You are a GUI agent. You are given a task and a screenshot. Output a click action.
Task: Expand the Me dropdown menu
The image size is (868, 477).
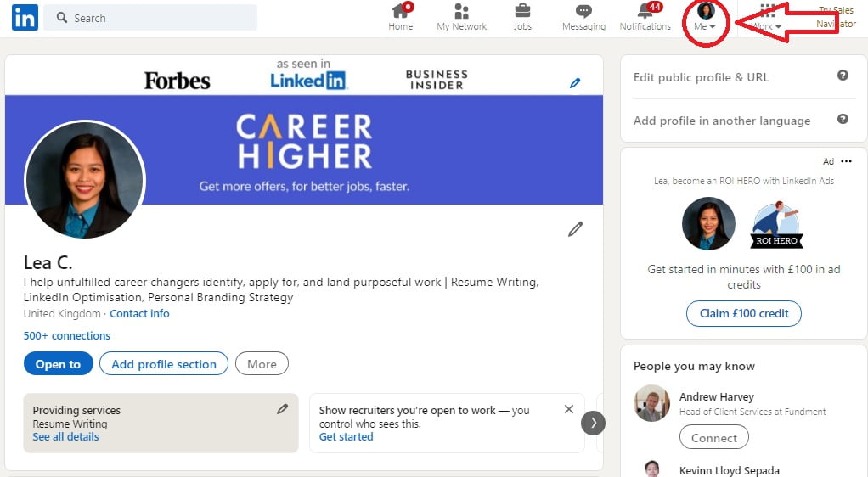(x=705, y=17)
